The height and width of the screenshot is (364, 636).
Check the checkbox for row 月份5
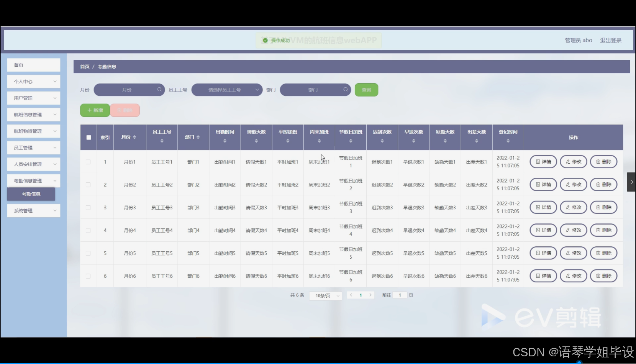(88, 253)
